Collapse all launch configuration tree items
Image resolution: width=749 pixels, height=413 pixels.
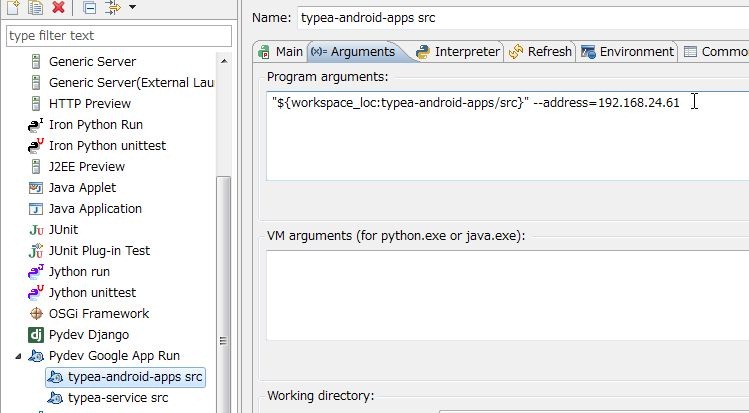(x=89, y=8)
